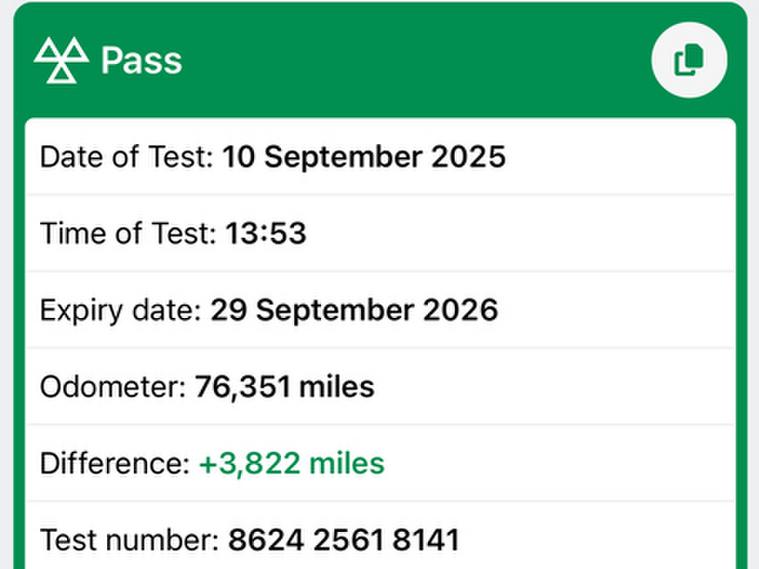Select the test time 13:53
Image resolution: width=759 pixels, height=569 pixels.
click(x=265, y=234)
